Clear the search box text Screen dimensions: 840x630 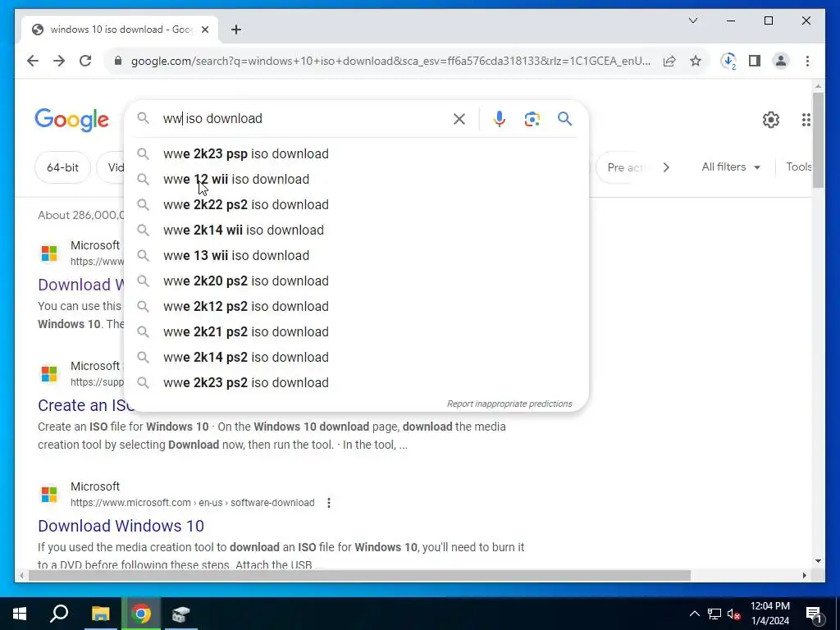459,118
